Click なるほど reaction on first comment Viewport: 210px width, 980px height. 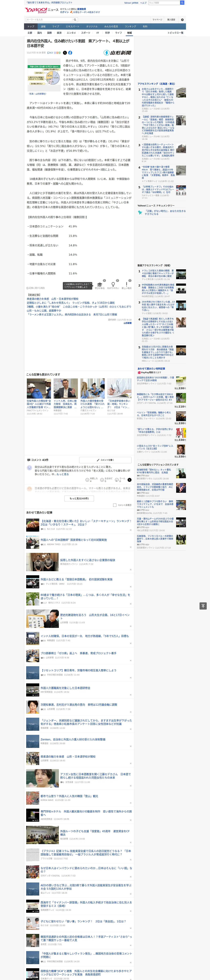106,480
